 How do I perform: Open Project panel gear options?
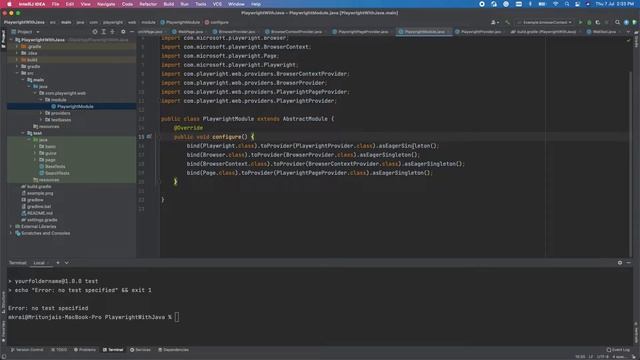point(123,31)
